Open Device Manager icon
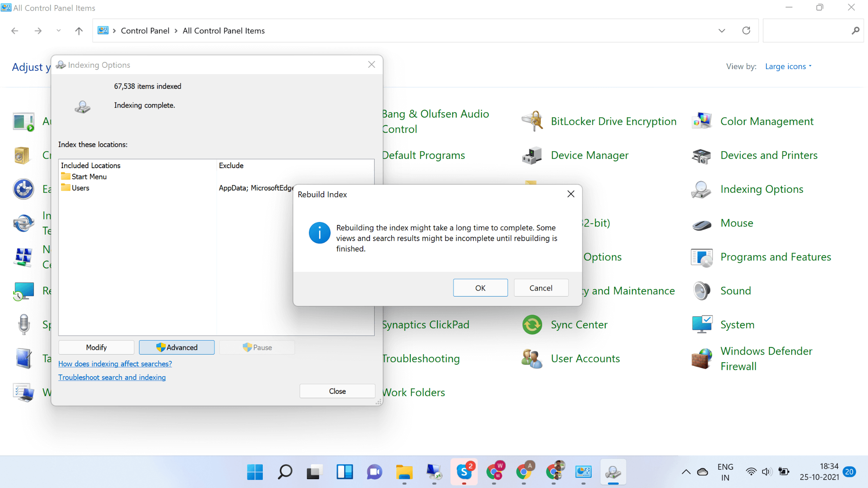Viewport: 868px width, 488px height. tap(532, 155)
